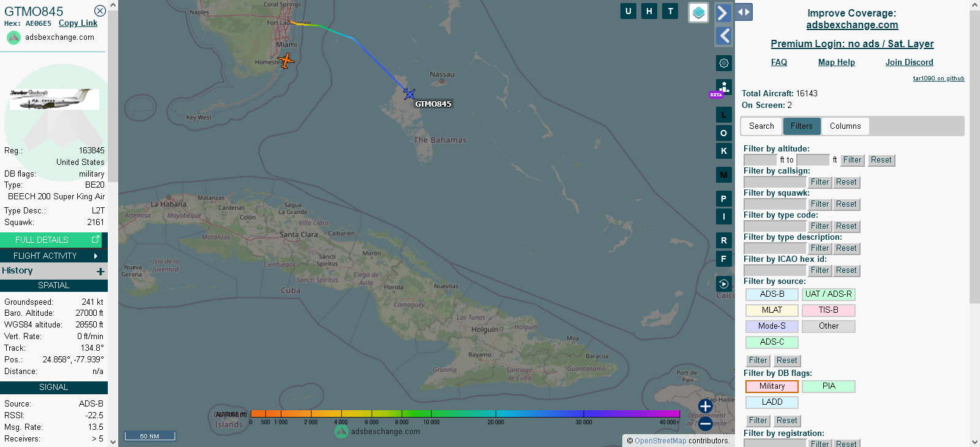Toggle the H map button
Image resolution: width=980 pixels, height=447 pixels.
649,11
